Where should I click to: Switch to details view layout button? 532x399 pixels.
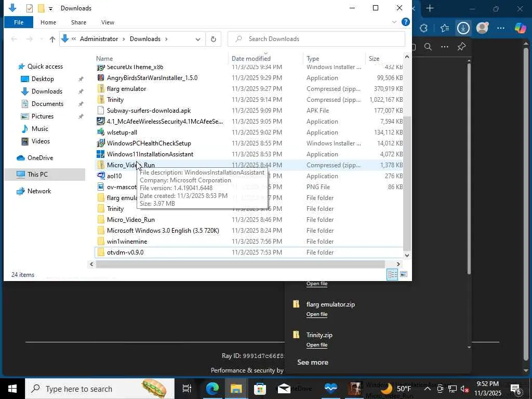392,274
